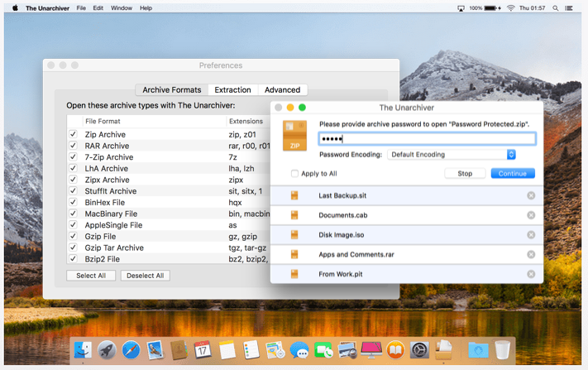This screenshot has height=370, width=588.
Task: Toggle the MacBinary File checkbox
Action: [73, 214]
